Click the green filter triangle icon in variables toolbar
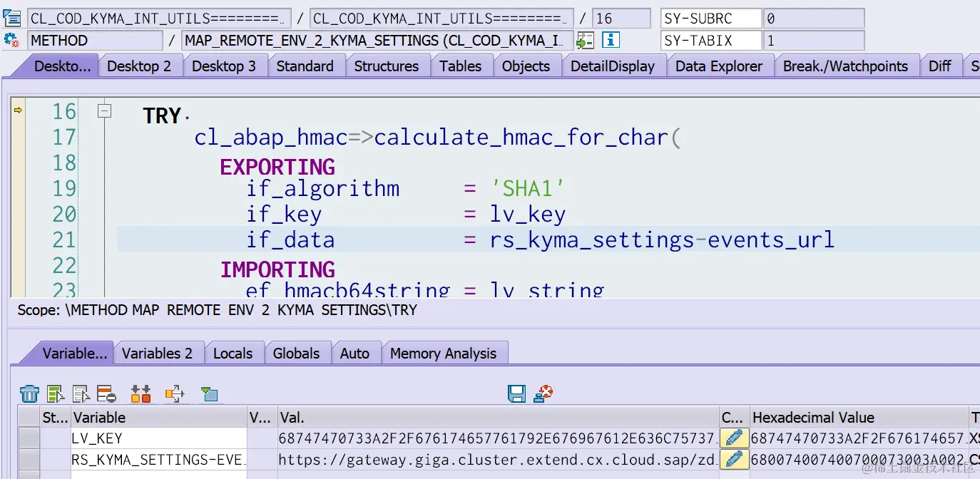 coord(209,394)
